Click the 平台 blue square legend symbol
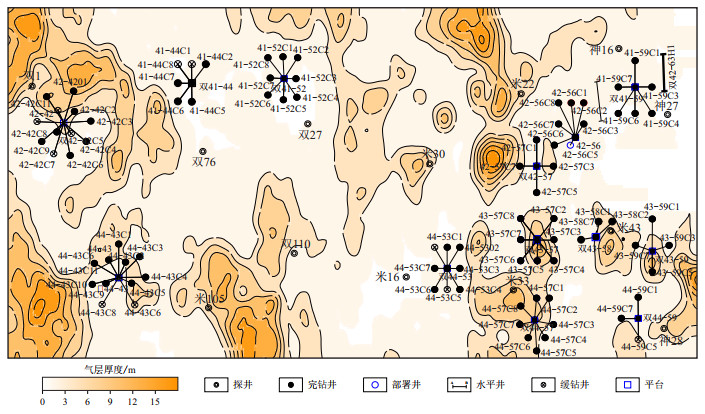The width and height of the screenshot is (705, 414). click(x=628, y=384)
